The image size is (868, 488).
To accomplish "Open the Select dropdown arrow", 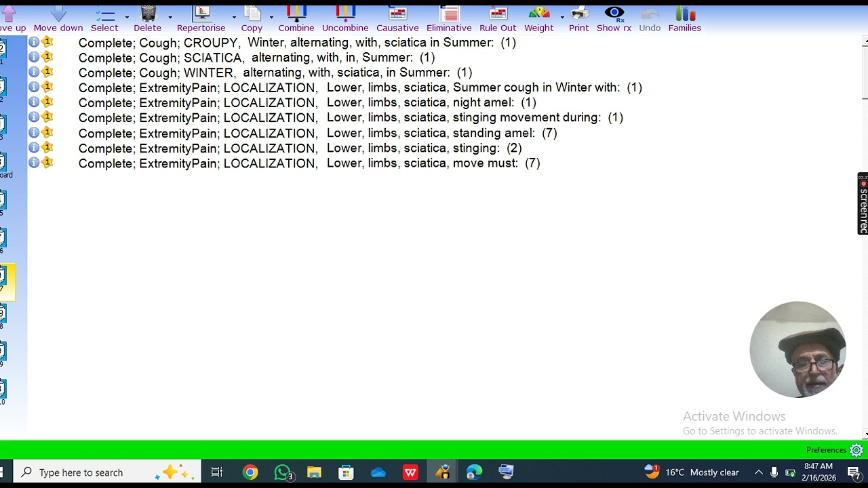I will pos(127,17).
